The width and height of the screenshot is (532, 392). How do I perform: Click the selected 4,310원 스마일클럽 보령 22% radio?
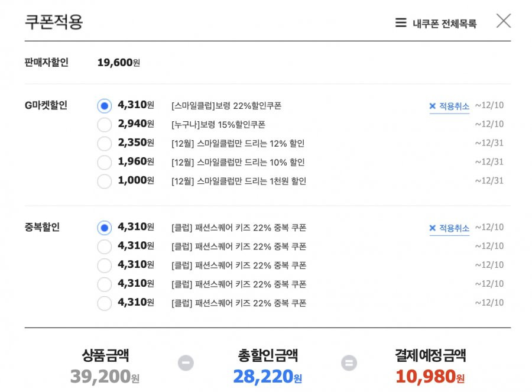(x=105, y=106)
